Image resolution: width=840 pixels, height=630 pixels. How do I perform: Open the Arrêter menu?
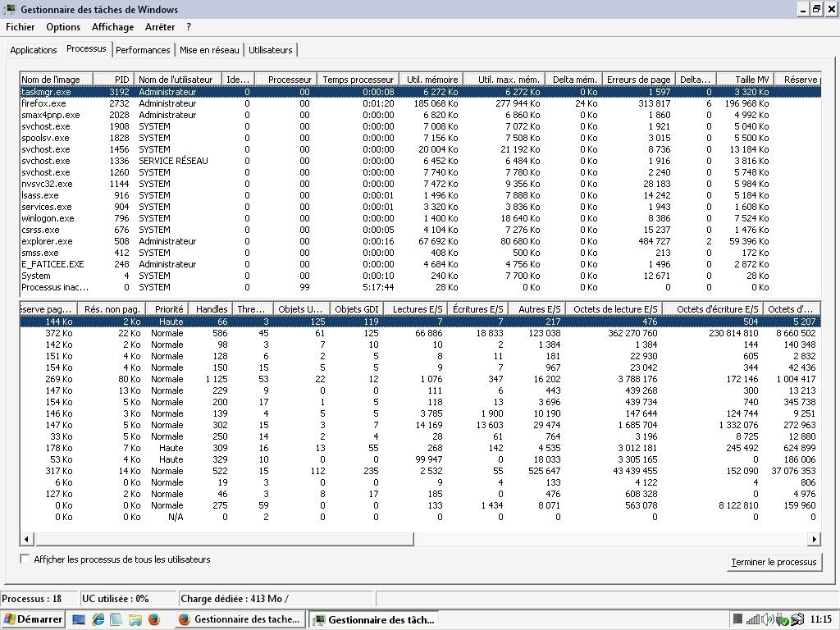[160, 27]
